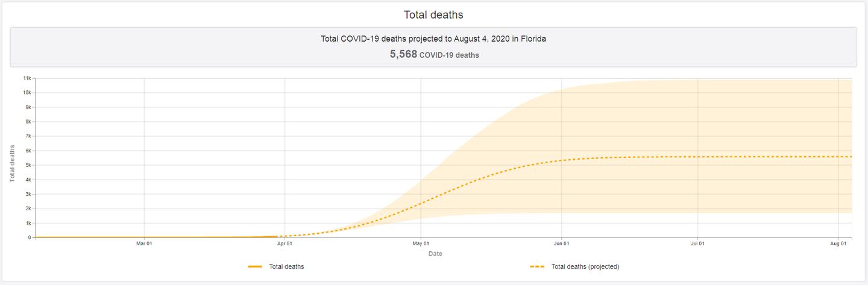Select the 10k y-axis tick label

[x=27, y=93]
